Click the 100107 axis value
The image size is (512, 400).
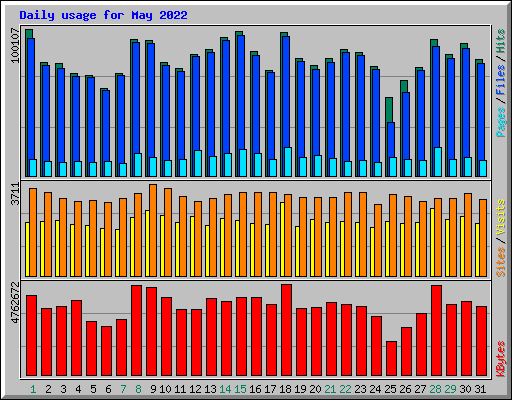(x=15, y=46)
